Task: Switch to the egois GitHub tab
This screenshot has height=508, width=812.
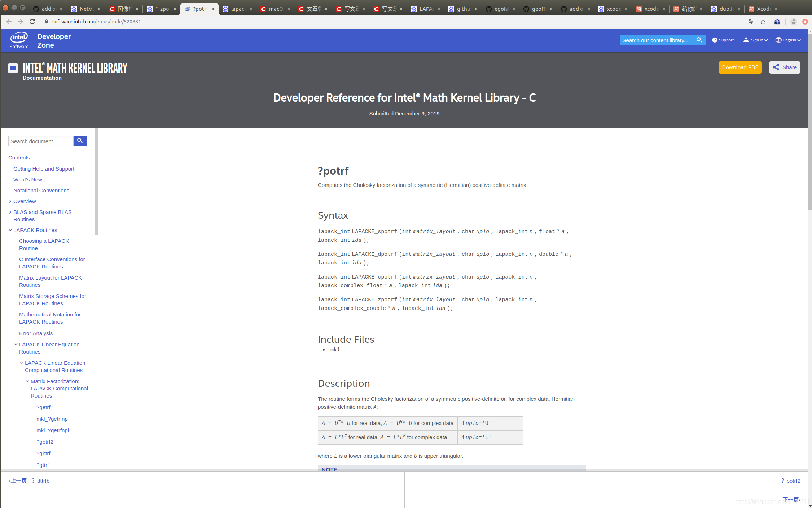Action: (x=500, y=9)
